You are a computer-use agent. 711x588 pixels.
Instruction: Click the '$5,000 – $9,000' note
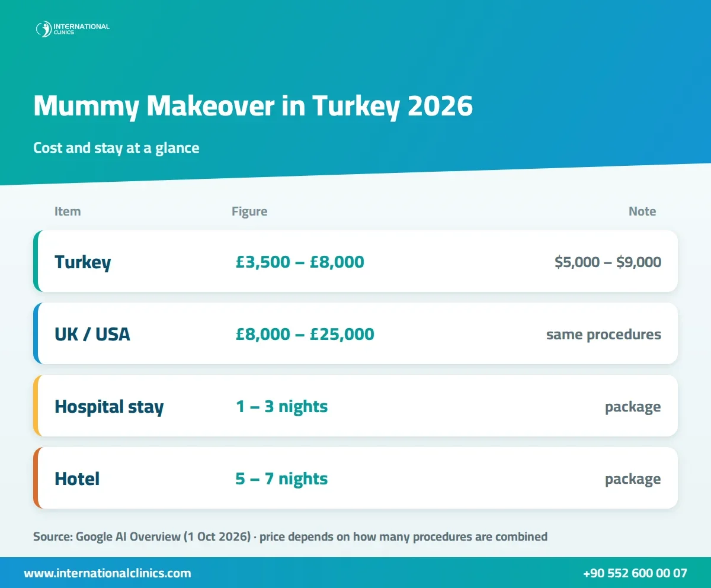coord(608,262)
